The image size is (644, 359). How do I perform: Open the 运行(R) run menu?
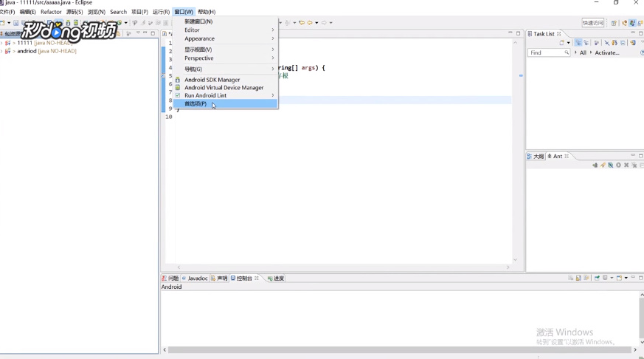[x=161, y=12]
